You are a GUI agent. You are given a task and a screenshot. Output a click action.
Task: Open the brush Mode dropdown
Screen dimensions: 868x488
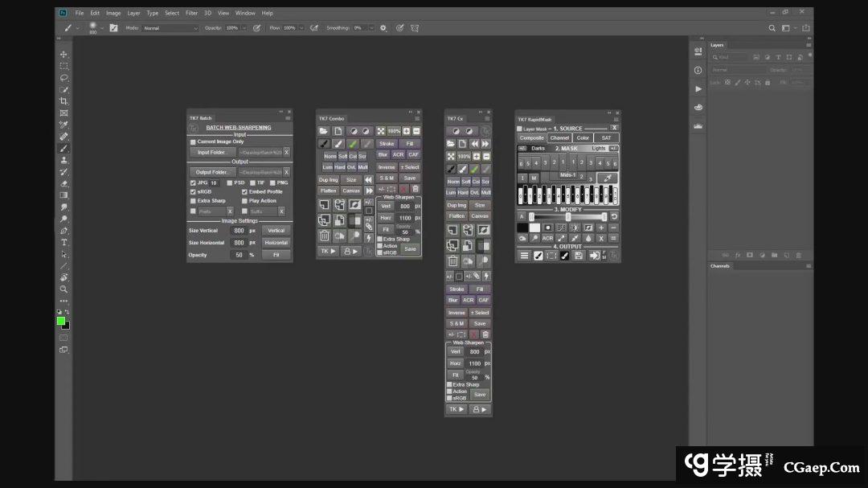(x=170, y=28)
